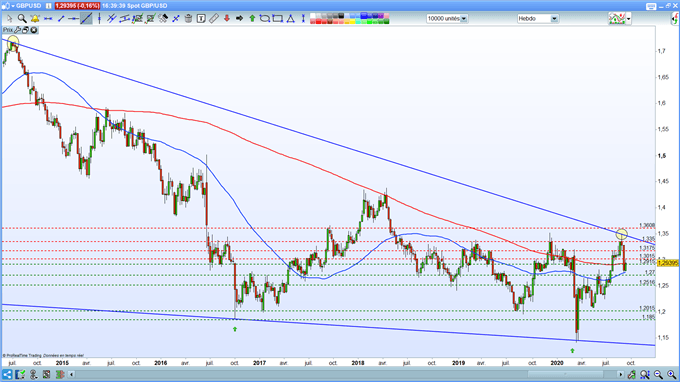680x382 pixels.
Task: Click the red-green toggle icon at top right edge
Action: pos(675,19)
